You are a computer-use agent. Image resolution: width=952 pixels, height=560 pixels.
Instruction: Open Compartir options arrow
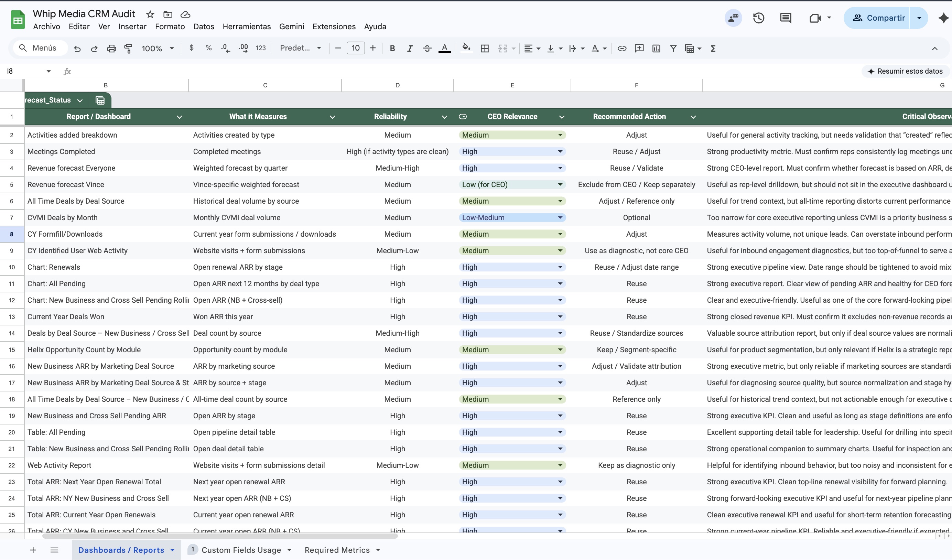point(919,18)
